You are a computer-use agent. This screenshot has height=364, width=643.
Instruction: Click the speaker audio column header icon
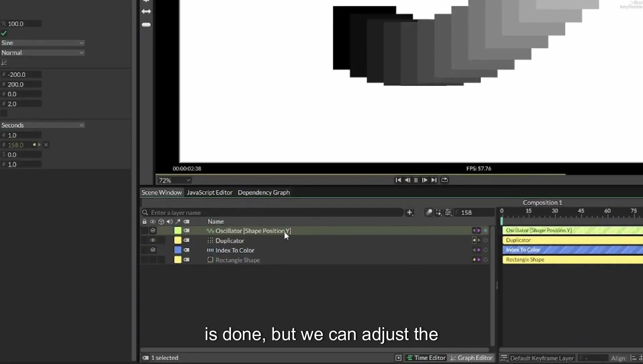pos(169,221)
